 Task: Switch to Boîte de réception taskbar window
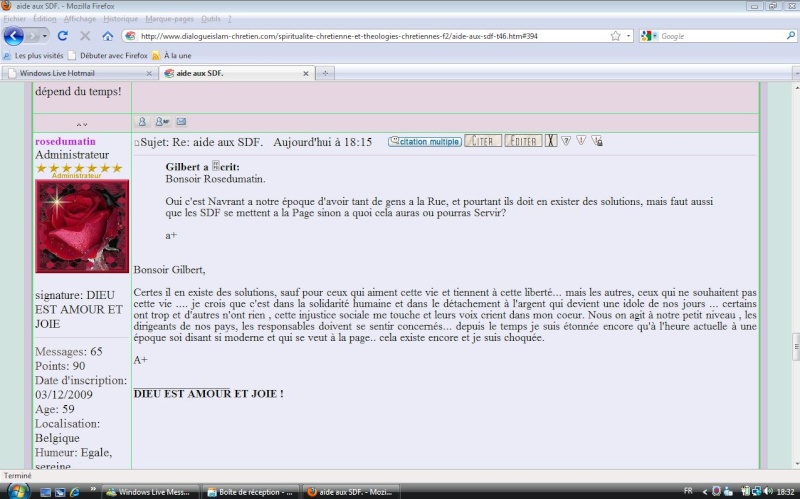pyautogui.click(x=250, y=492)
